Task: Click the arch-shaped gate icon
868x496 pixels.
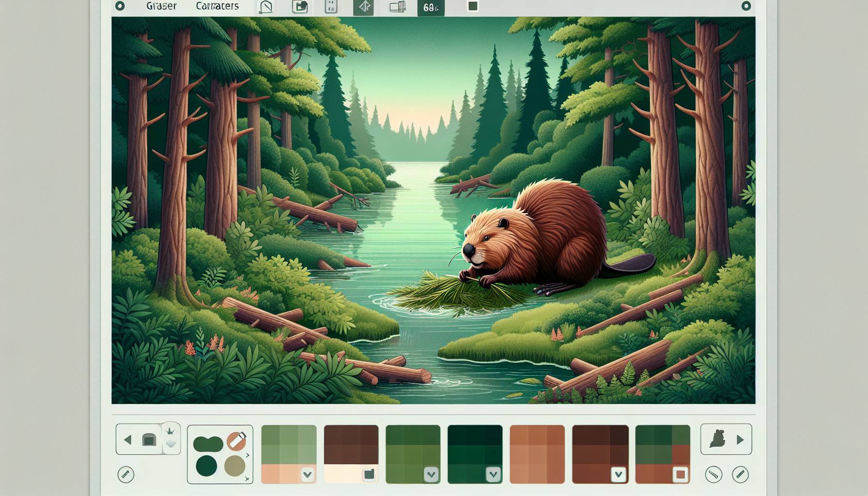Action: (149, 440)
